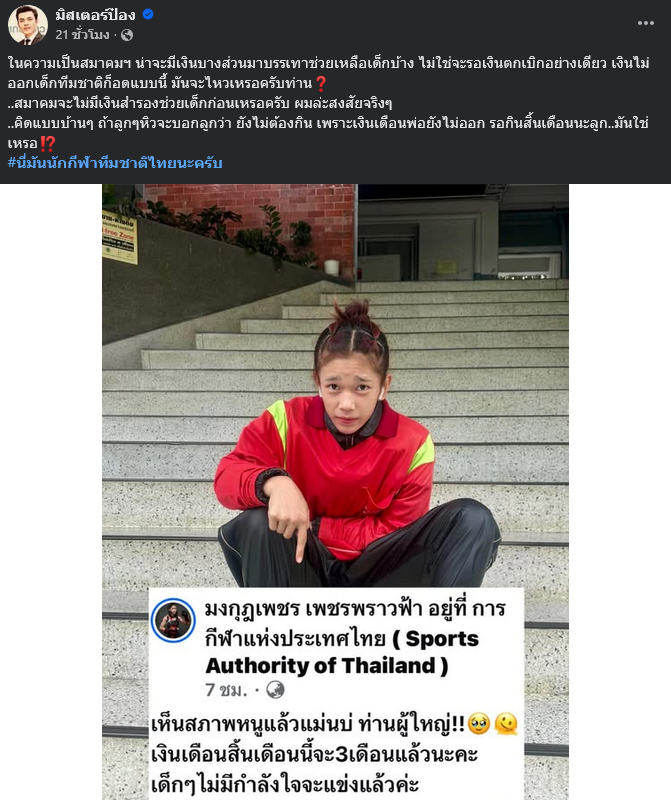Click the crying face emoji in caption
The width and height of the screenshot is (671, 800).
478,723
